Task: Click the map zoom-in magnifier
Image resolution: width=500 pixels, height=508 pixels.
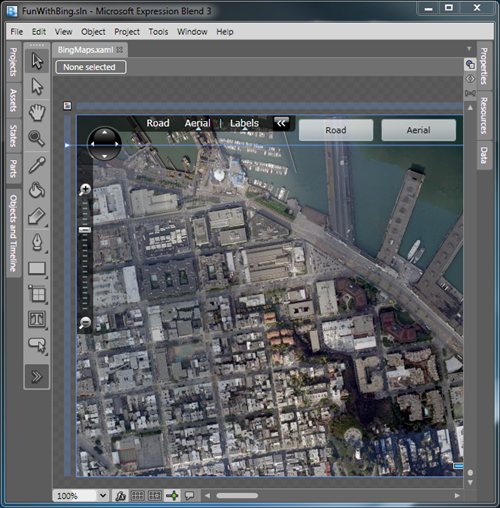Action: click(85, 189)
